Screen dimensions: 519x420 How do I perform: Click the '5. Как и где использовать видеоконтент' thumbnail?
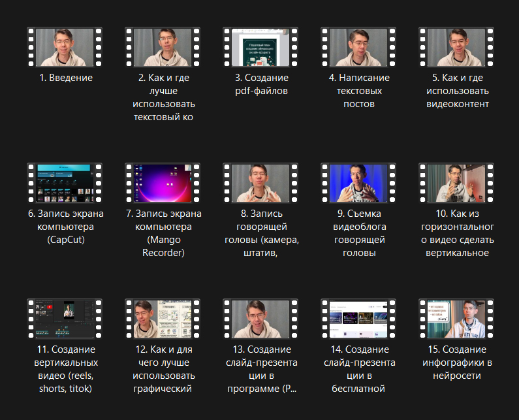click(x=456, y=47)
